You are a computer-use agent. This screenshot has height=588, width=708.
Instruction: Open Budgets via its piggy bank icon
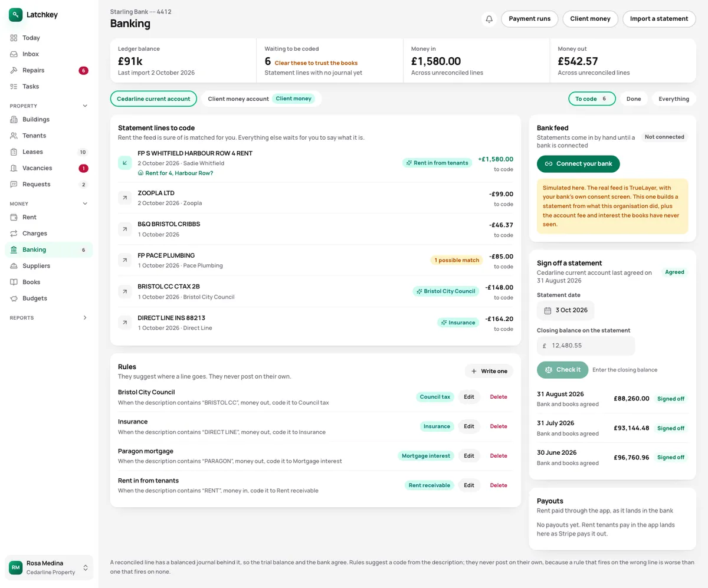14,298
